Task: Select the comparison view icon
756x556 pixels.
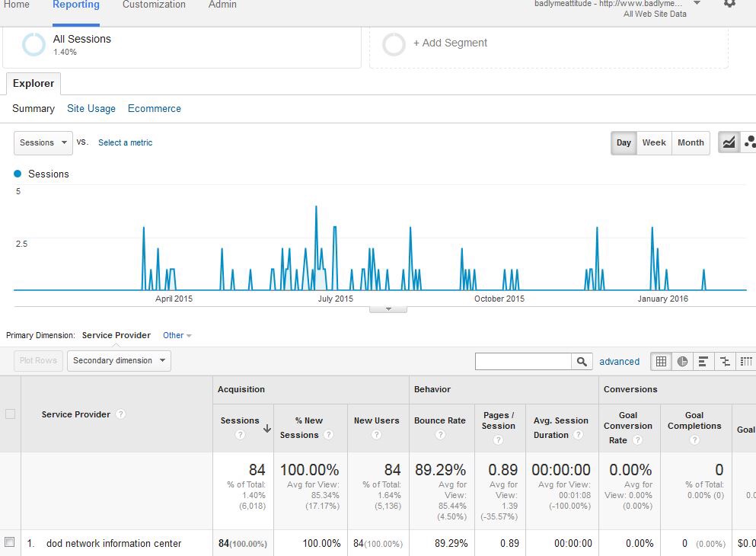Action: click(725, 361)
